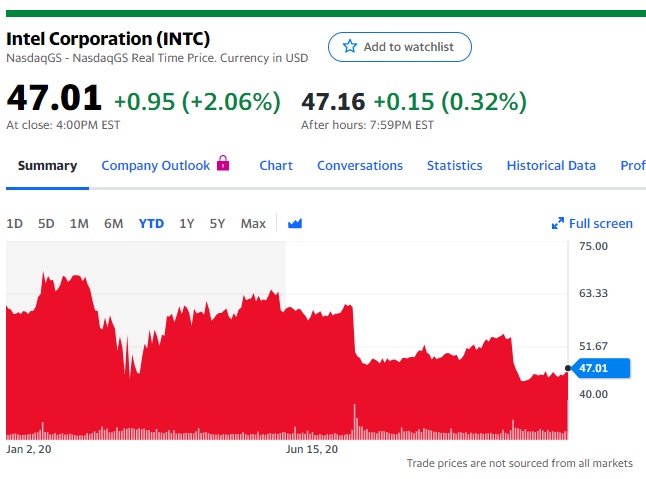Viewport: 646px width, 479px height.
Task: Click the Company Outlook premium lock icon
Action: [223, 163]
